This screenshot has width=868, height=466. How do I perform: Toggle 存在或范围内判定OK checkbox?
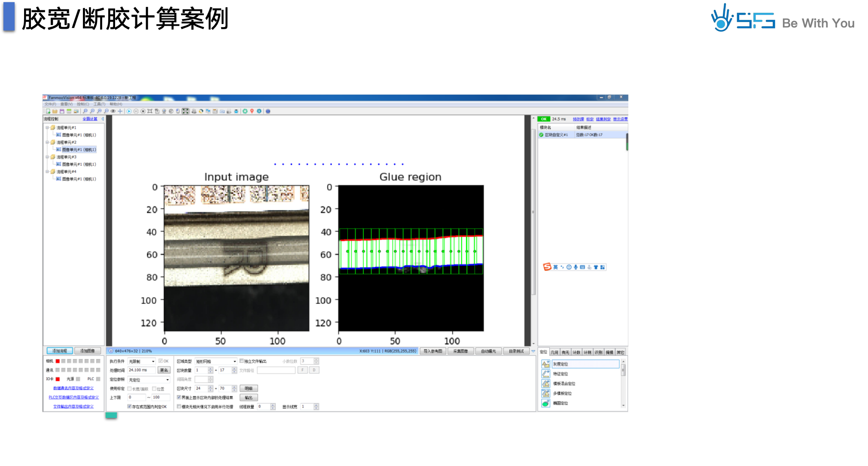(129, 406)
